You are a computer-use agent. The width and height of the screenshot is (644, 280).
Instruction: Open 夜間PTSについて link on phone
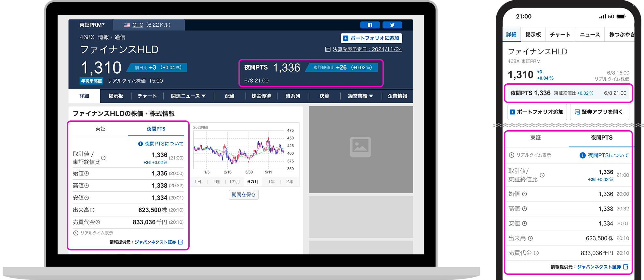608,155
